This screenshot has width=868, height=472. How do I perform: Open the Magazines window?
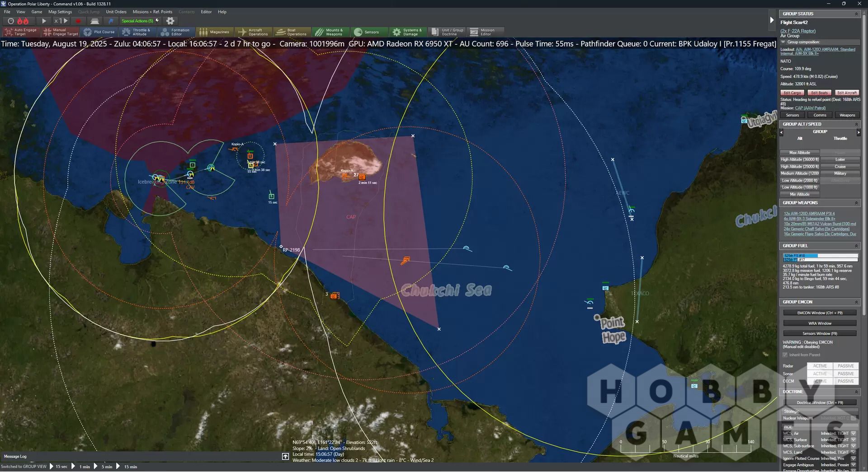coord(215,32)
